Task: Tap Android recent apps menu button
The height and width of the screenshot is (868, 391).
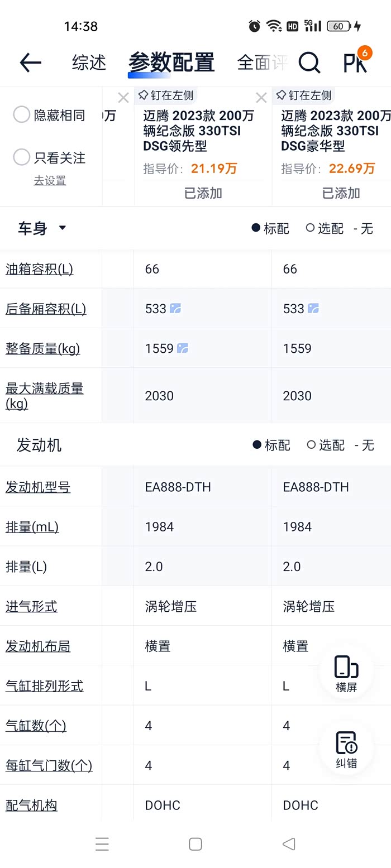Action: tap(102, 843)
